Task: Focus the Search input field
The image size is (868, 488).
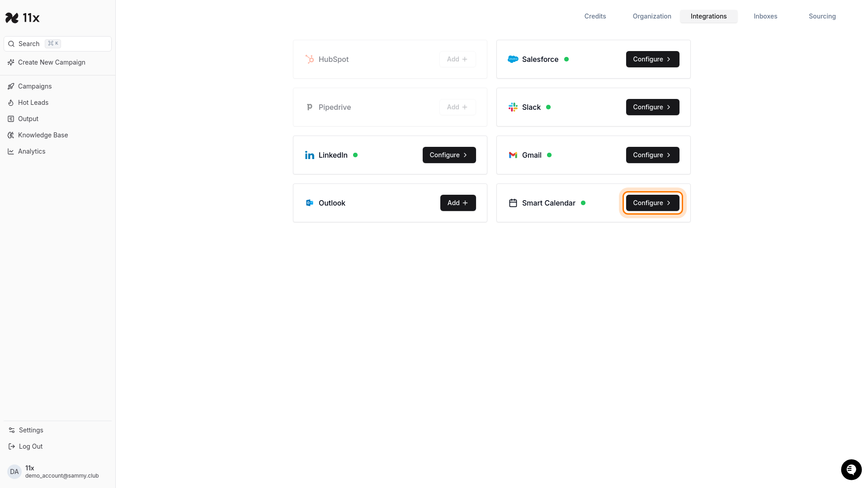Action: point(57,44)
